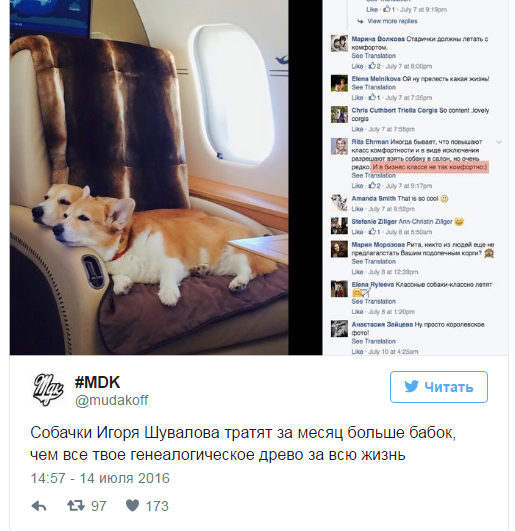Like Amanda Smith's comment
Image resolution: width=515 pixels, height=531 pixels.
[357, 209]
